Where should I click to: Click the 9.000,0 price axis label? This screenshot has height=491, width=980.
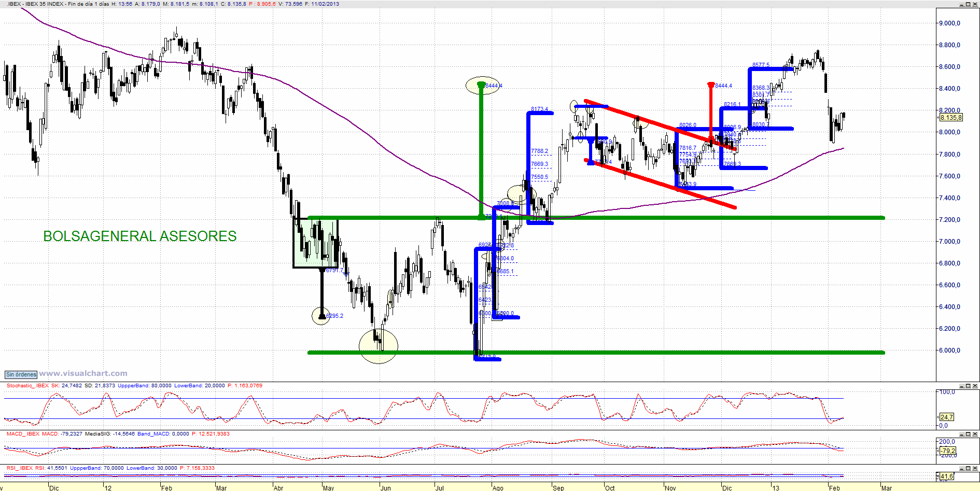pyautogui.click(x=949, y=23)
